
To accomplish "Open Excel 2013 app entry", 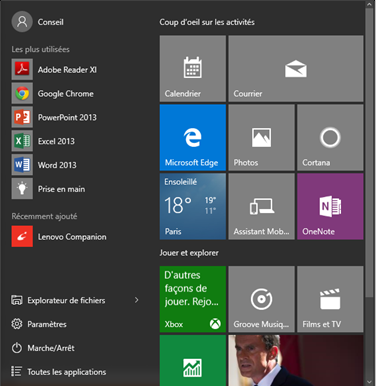I will coord(43,141).
